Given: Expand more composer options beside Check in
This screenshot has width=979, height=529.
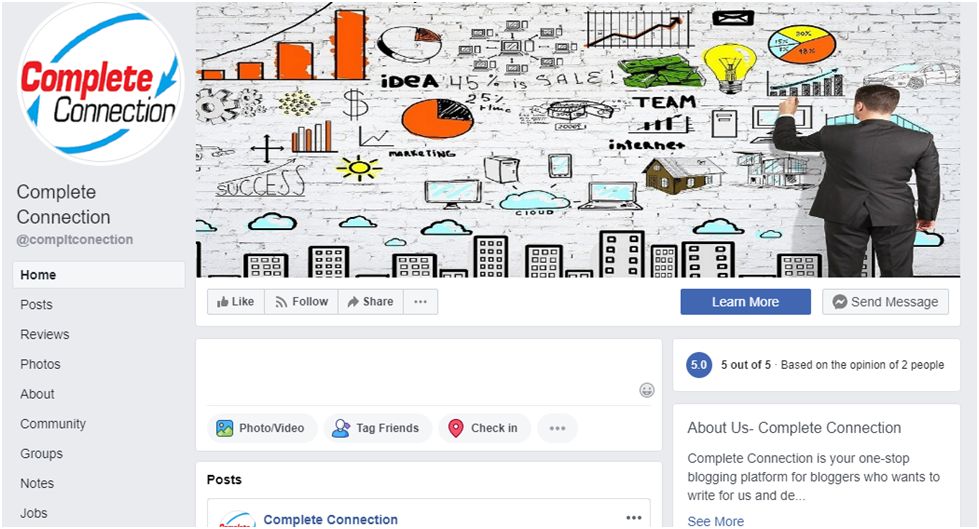Looking at the screenshot, I should click(557, 428).
